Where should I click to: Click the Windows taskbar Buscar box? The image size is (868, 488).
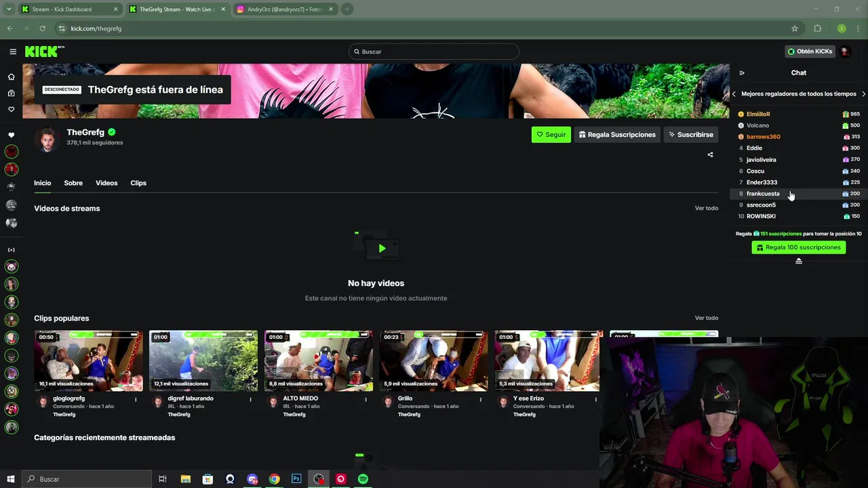87,479
